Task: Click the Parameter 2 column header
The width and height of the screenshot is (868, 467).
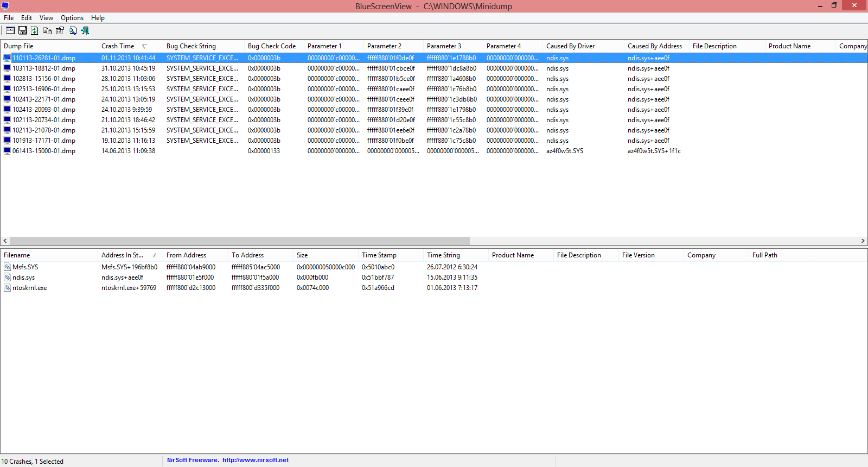Action: [393, 46]
